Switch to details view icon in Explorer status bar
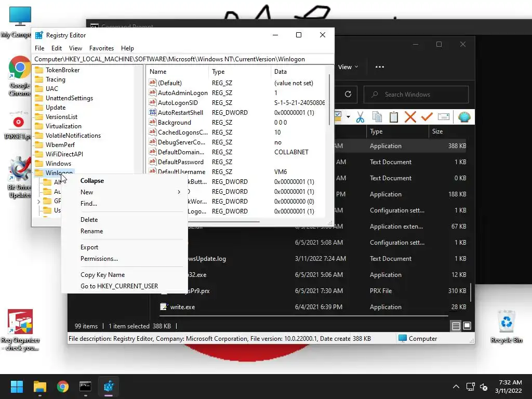This screenshot has width=532, height=399. pyautogui.click(x=456, y=326)
